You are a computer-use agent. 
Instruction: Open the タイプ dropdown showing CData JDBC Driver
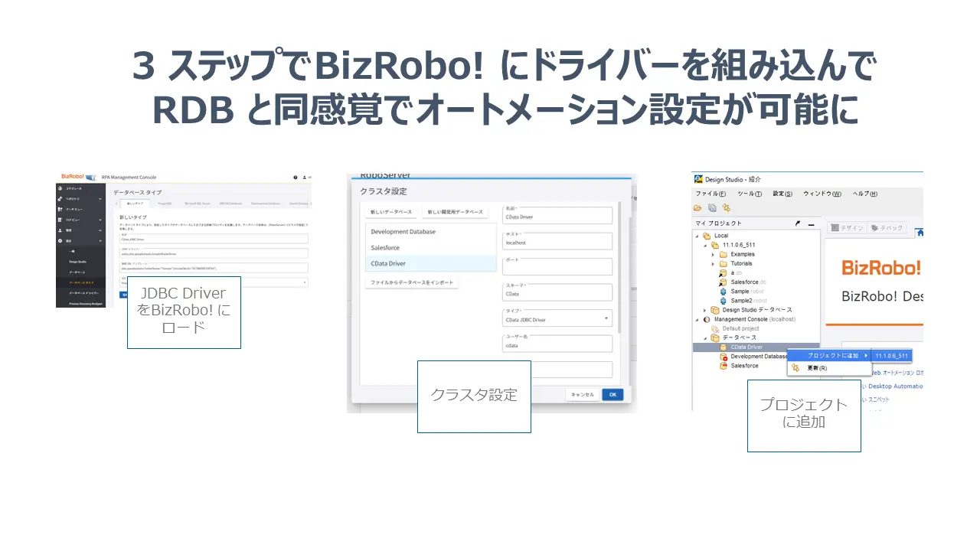[557, 318]
